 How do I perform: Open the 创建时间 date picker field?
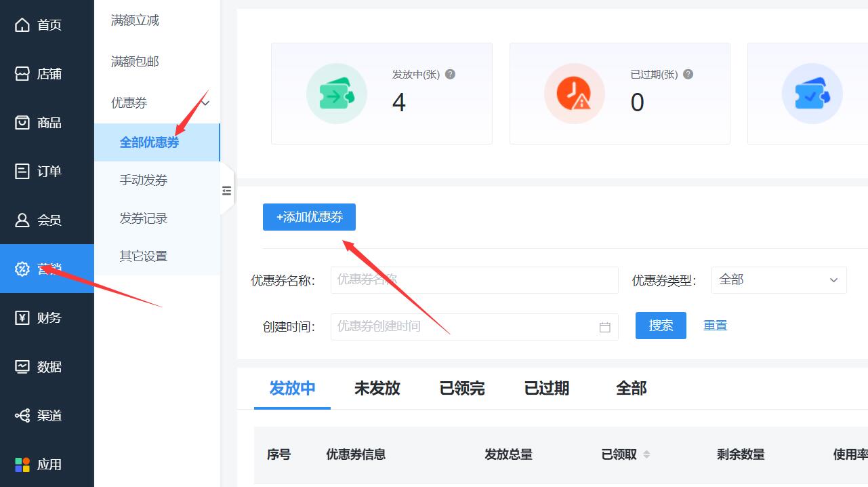pos(474,327)
